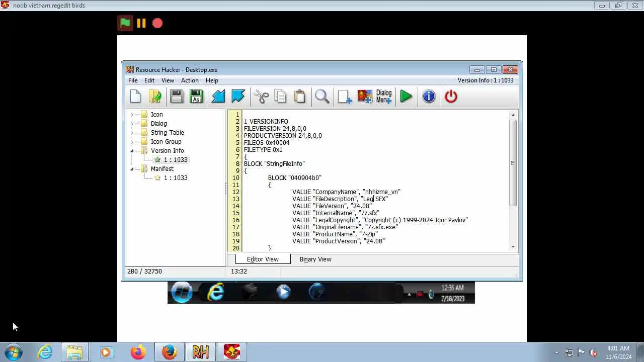Click the green flag button above the window
The image size is (644, 362).
pyautogui.click(x=125, y=23)
